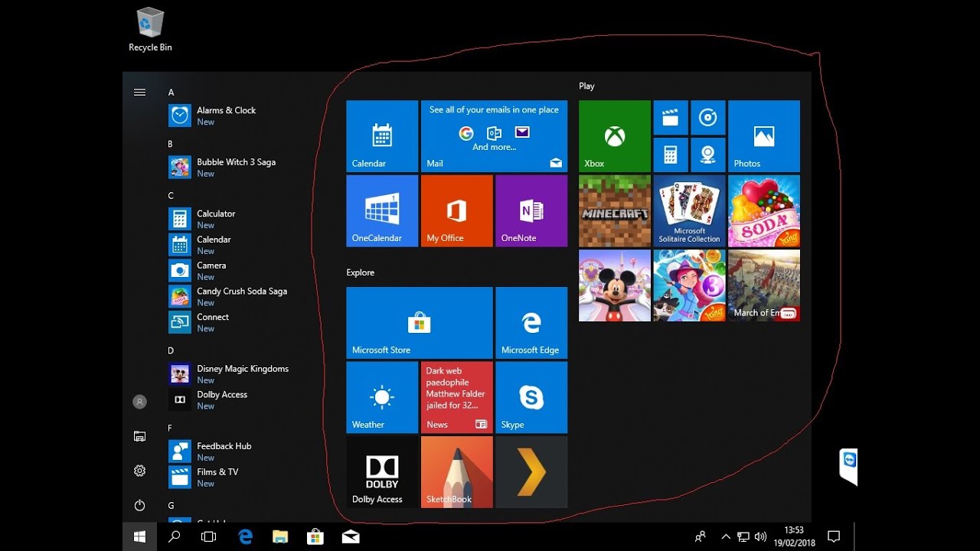Select the Play group heading
The height and width of the screenshot is (551, 980).
click(586, 86)
